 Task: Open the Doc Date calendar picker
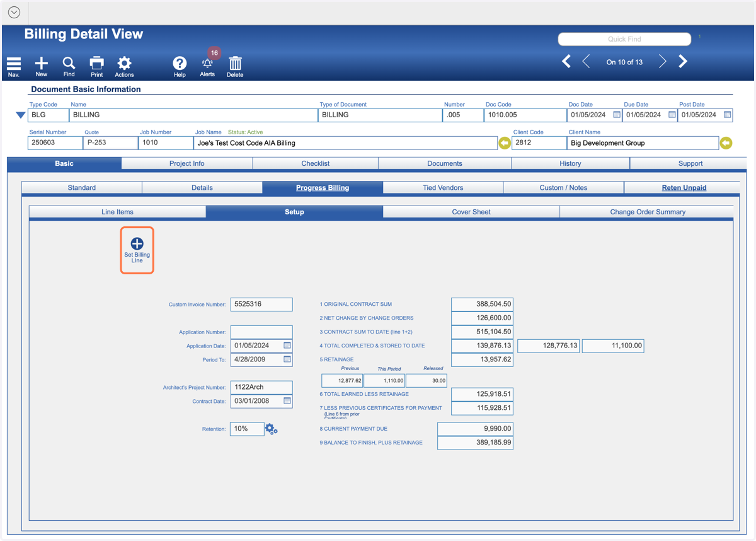tap(617, 115)
